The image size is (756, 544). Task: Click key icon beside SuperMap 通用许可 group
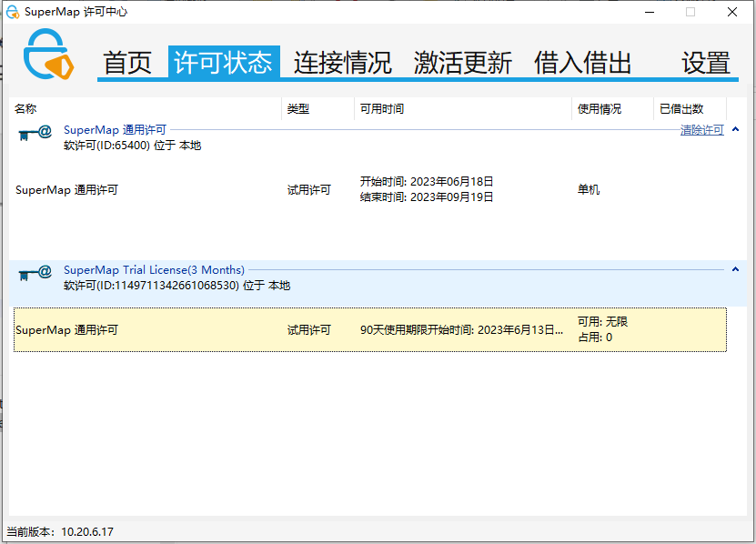35,133
